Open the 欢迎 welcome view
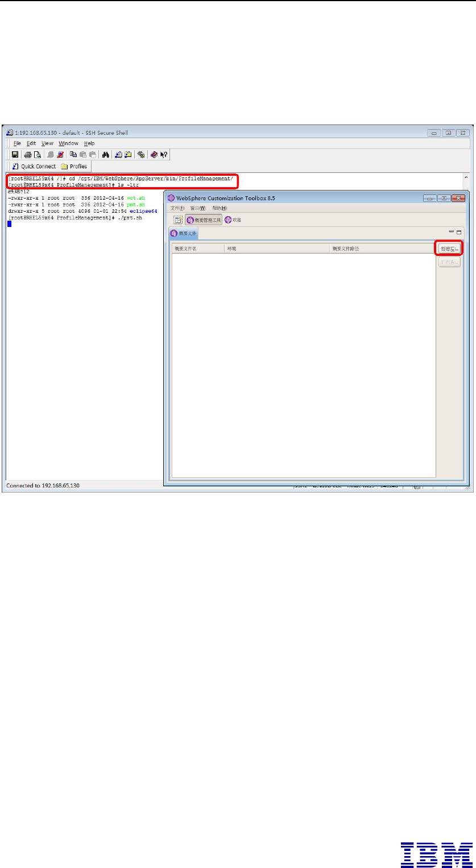The width and height of the screenshot is (476, 868). (233, 220)
